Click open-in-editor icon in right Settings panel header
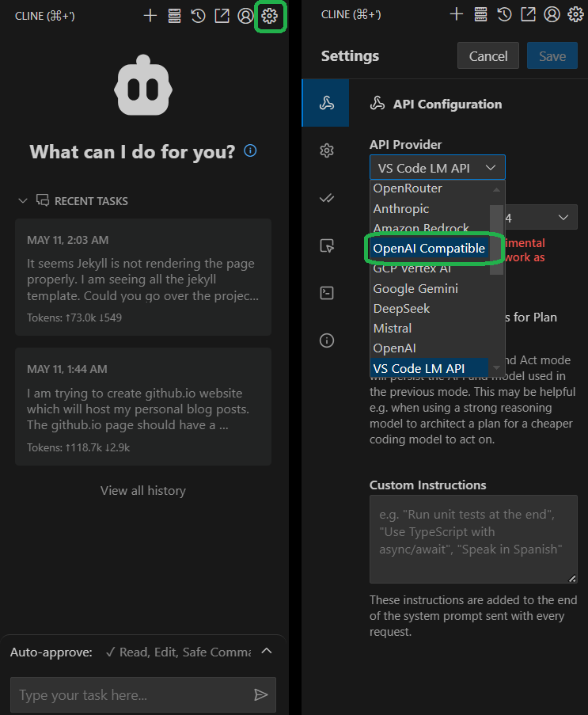588x715 pixels. click(528, 14)
